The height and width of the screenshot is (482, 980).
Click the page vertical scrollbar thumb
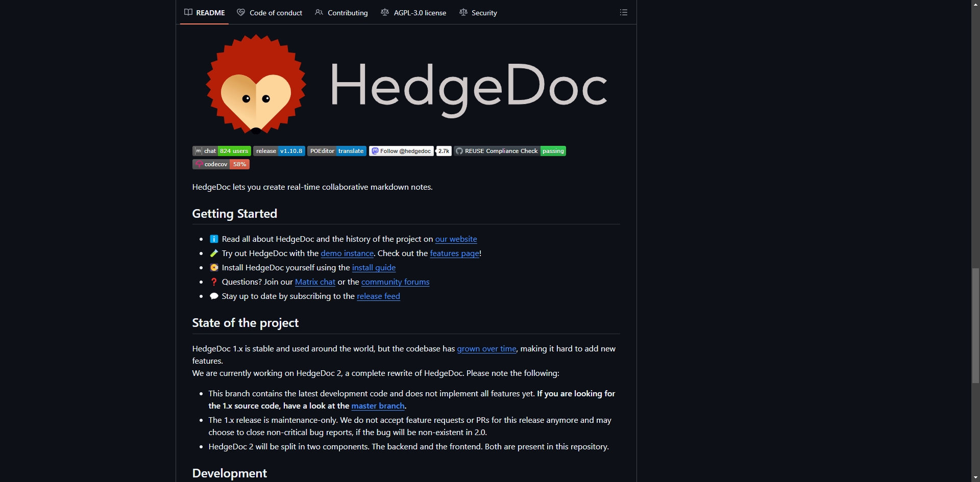point(975,325)
